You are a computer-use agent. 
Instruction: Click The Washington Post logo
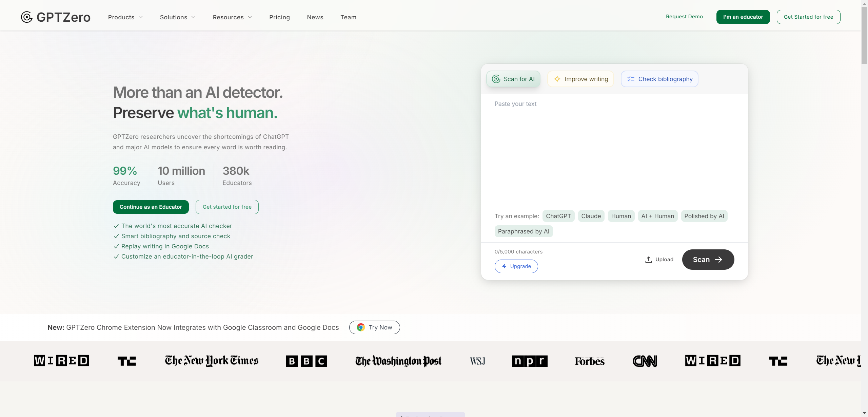398,361
